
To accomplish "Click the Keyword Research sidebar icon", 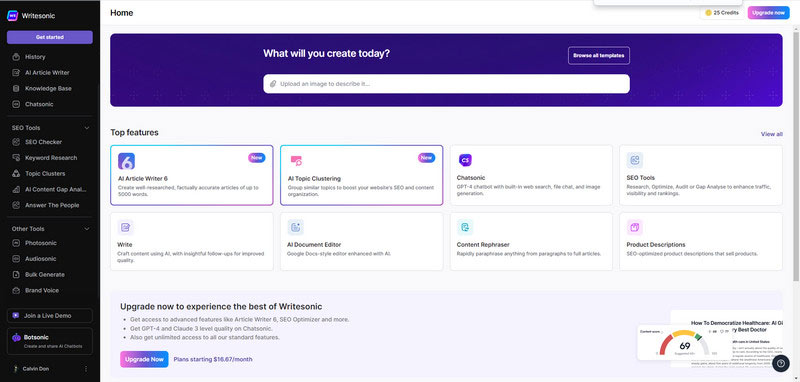I will click(x=16, y=158).
